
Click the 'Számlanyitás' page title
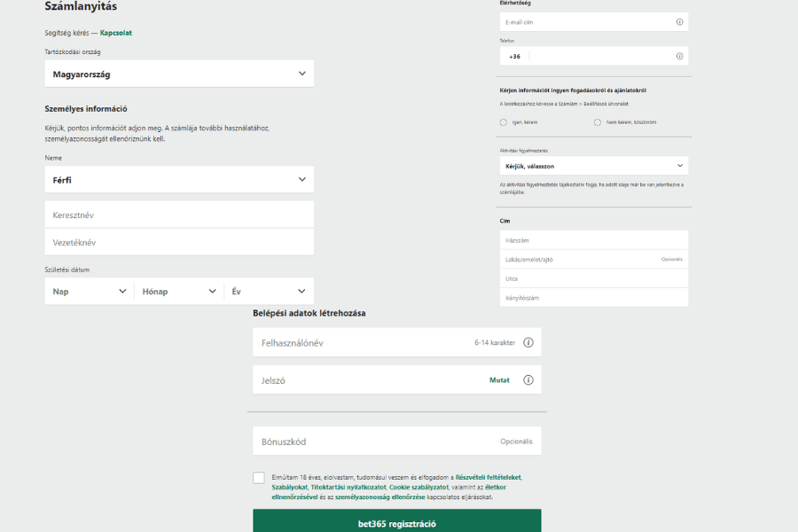pyautogui.click(x=81, y=6)
